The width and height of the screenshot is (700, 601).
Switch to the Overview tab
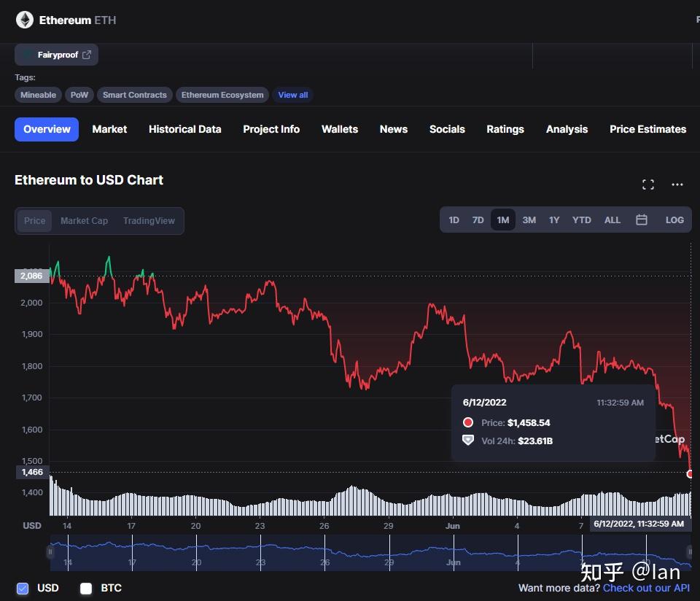47,130
